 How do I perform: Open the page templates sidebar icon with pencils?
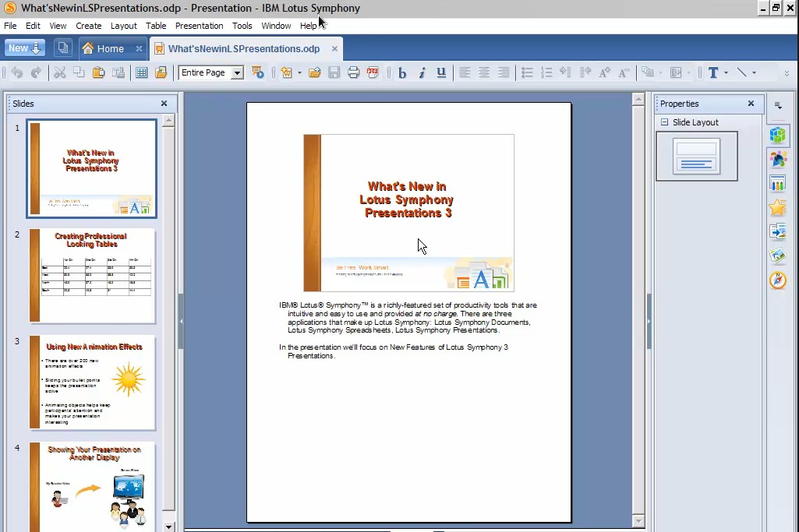778,183
